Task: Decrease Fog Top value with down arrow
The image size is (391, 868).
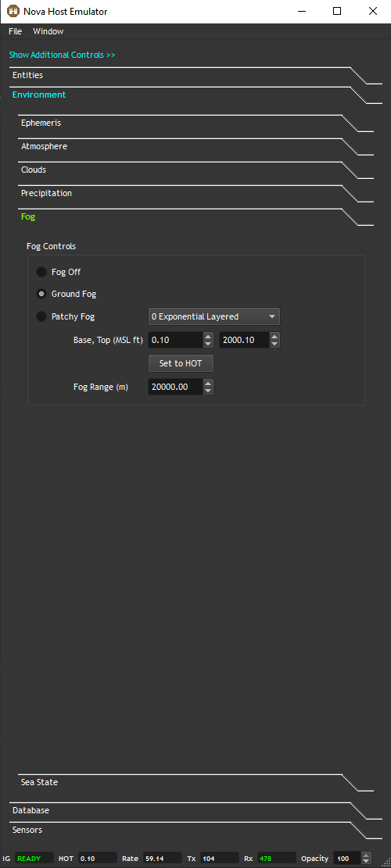Action: point(274,344)
